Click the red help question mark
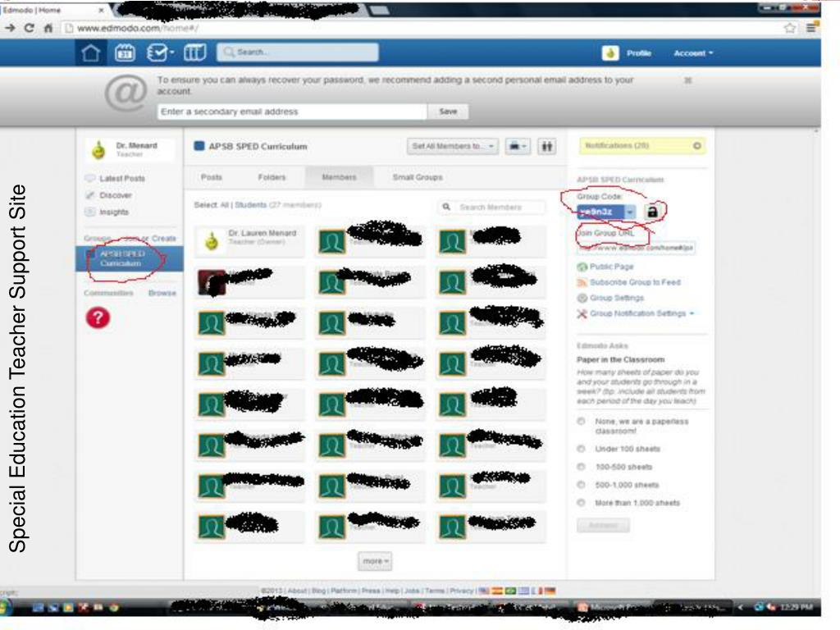 click(98, 317)
